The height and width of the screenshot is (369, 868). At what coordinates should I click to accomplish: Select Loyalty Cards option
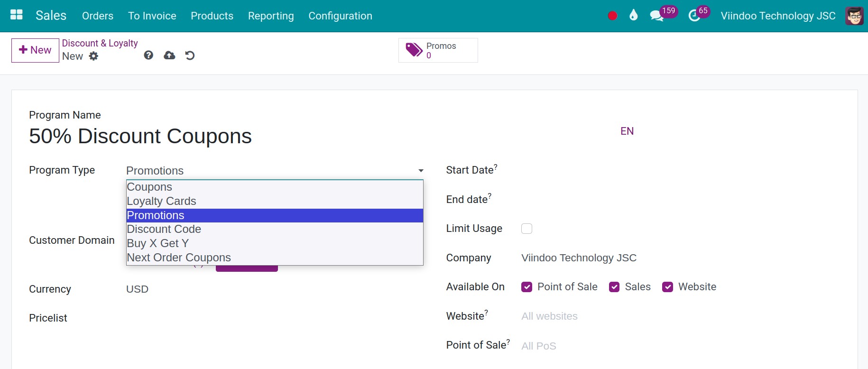[275, 201]
